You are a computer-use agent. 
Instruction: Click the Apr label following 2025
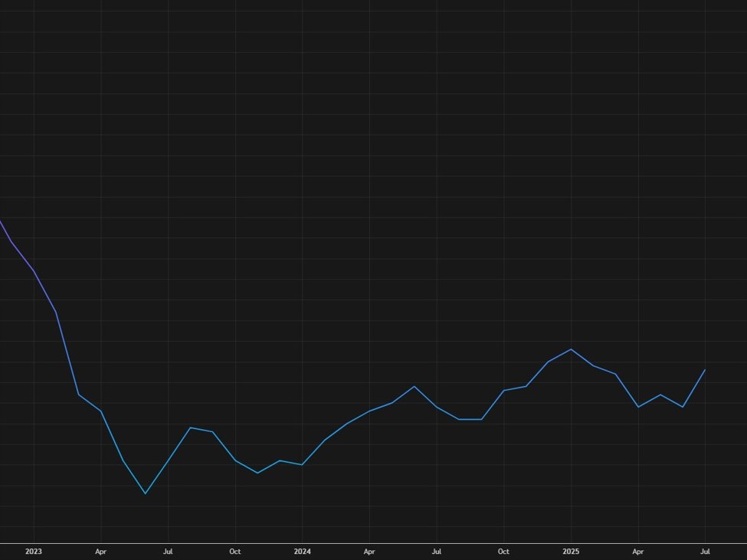pos(638,552)
